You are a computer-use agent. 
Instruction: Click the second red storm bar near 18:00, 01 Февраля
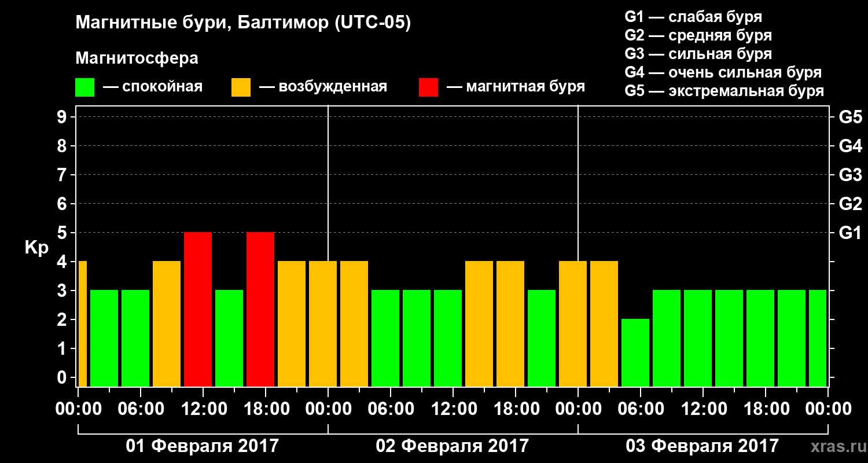[x=260, y=310]
